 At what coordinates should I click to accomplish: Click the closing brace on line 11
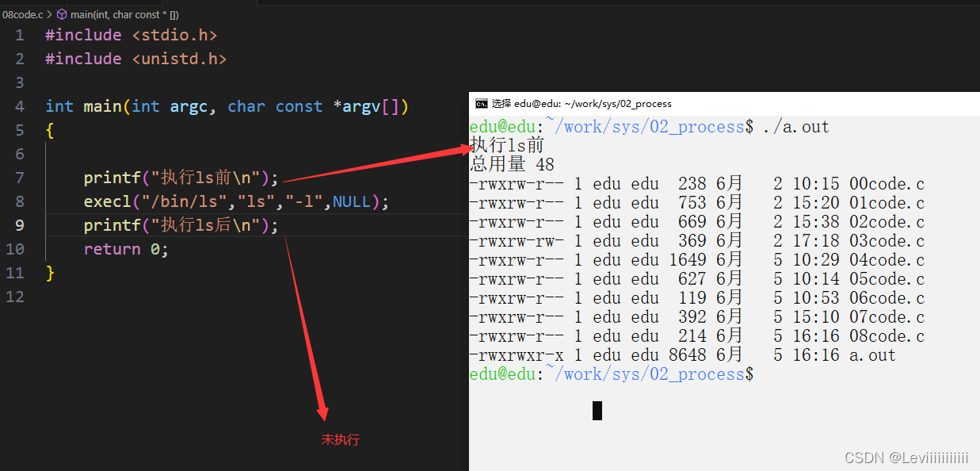click(x=50, y=273)
